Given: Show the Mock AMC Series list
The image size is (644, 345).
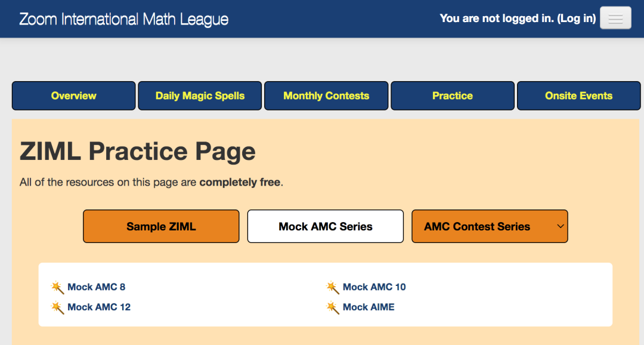Looking at the screenshot, I should 326,227.
